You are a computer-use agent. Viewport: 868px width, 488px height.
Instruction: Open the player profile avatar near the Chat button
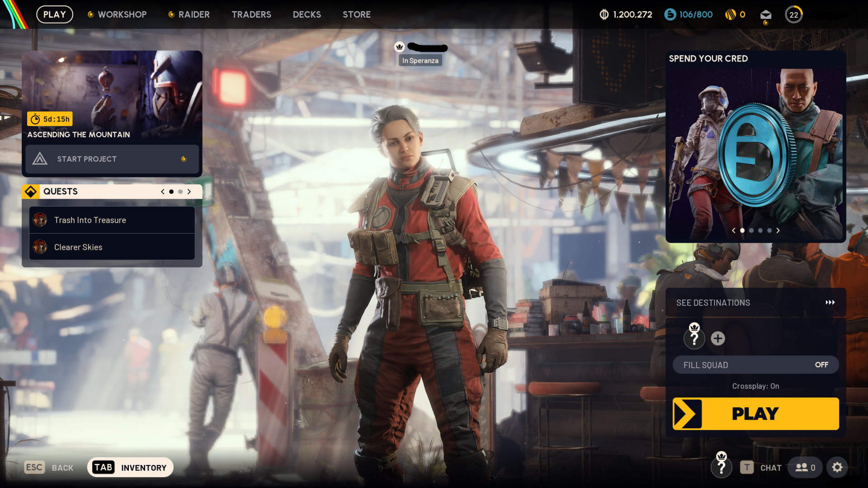coord(722,466)
